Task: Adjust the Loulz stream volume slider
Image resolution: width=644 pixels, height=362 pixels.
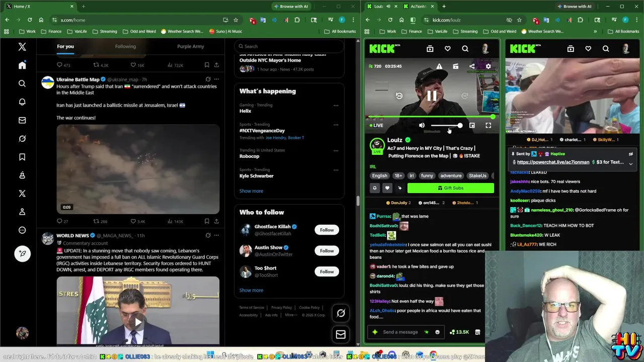Action: tap(446, 126)
